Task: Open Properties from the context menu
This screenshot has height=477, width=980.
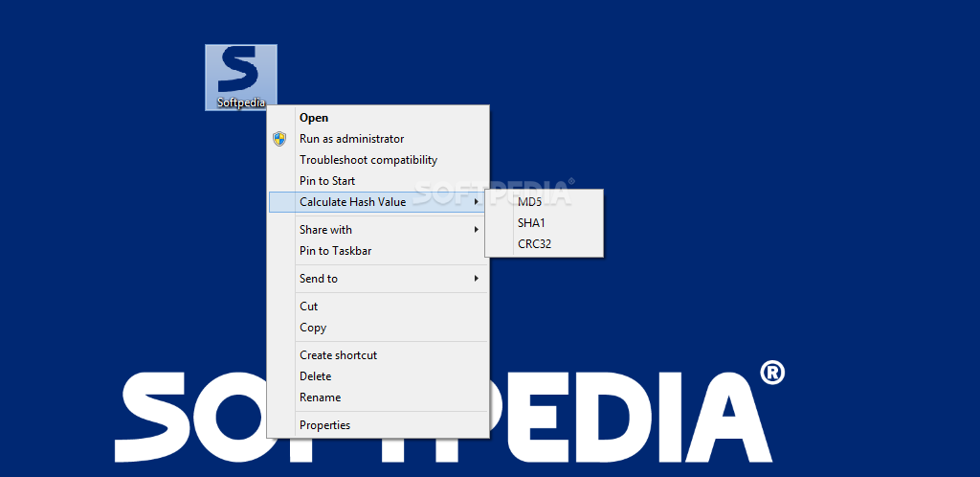Action: coord(378,425)
